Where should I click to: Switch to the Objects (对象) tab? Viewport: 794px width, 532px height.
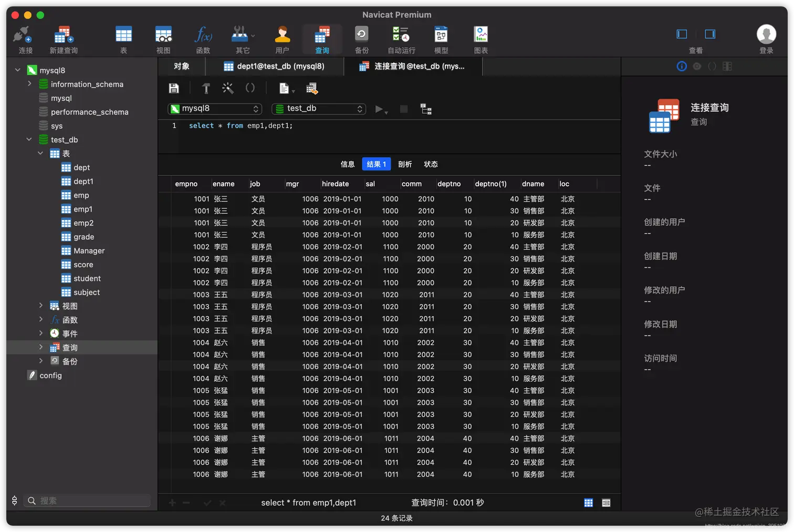click(182, 66)
